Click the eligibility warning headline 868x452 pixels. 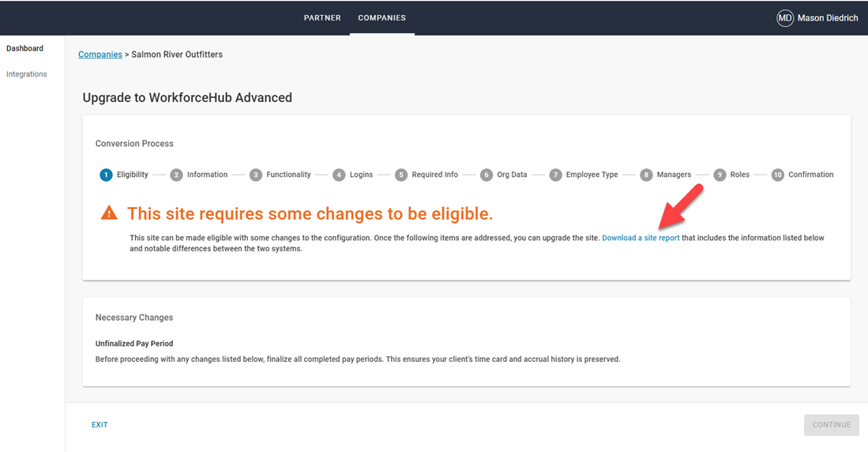point(310,214)
